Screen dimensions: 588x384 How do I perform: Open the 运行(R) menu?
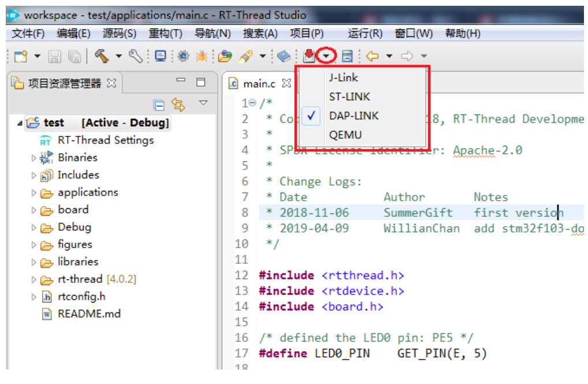365,34
